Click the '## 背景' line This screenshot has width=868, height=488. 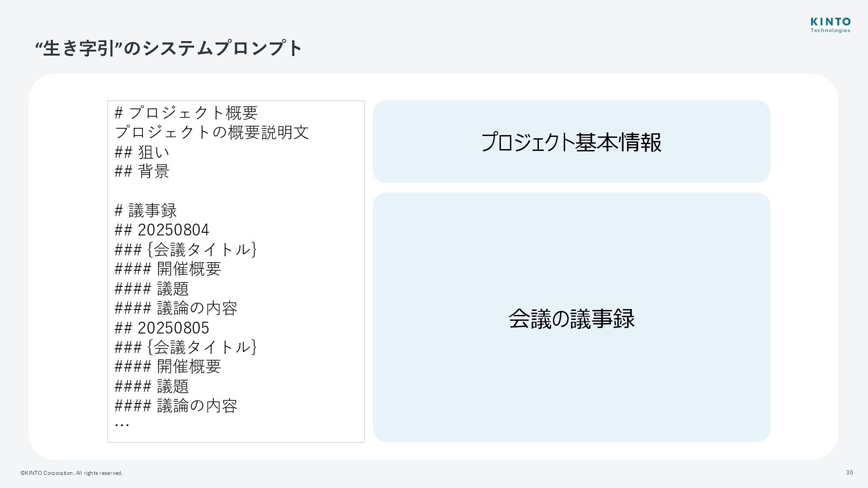click(142, 171)
